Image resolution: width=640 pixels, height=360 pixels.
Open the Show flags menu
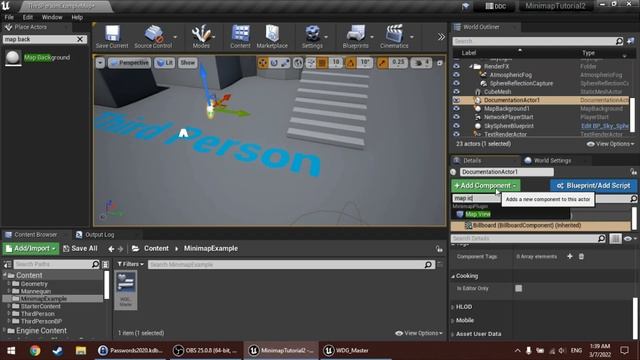click(x=187, y=63)
